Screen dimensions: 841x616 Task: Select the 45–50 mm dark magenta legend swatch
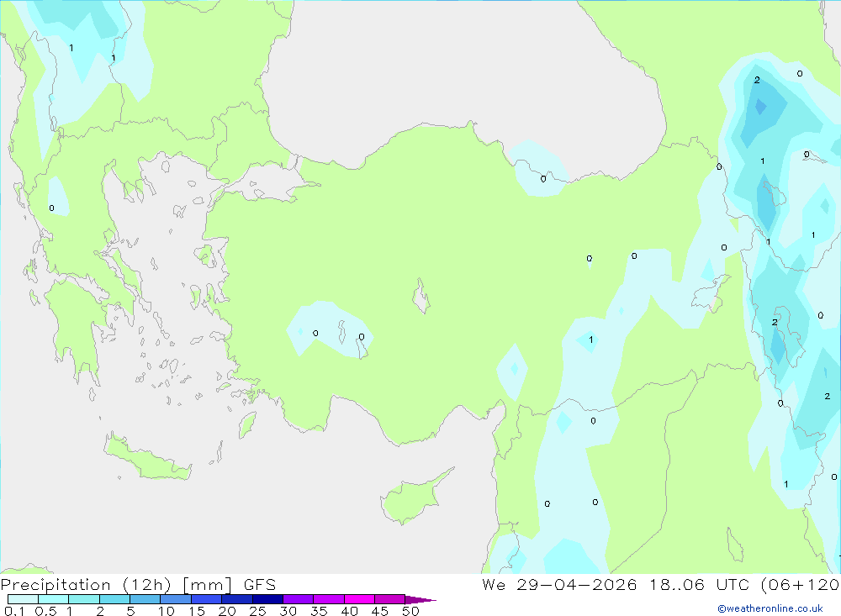(390, 599)
